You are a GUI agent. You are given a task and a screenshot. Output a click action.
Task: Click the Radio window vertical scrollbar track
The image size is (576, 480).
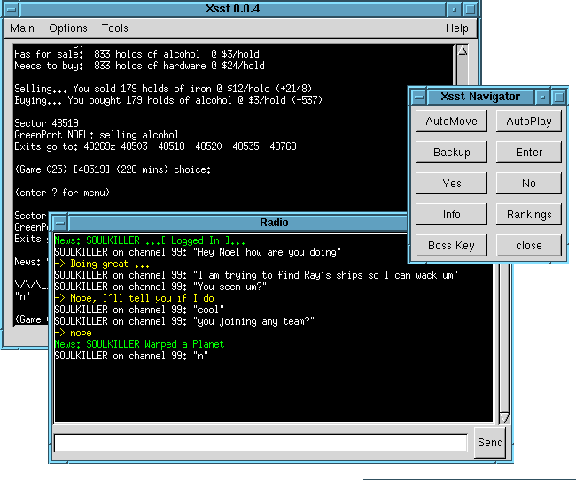505,338
